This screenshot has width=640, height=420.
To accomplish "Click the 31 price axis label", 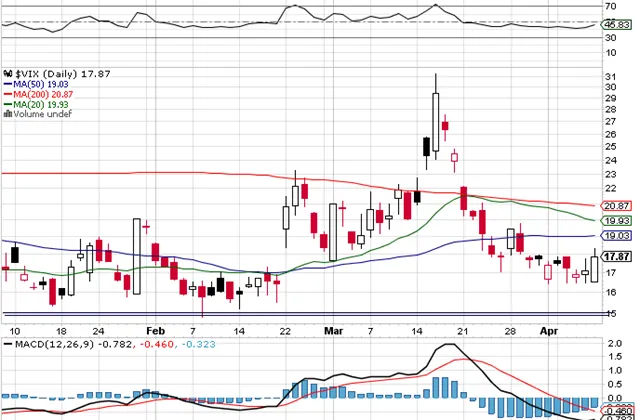I will [x=611, y=77].
